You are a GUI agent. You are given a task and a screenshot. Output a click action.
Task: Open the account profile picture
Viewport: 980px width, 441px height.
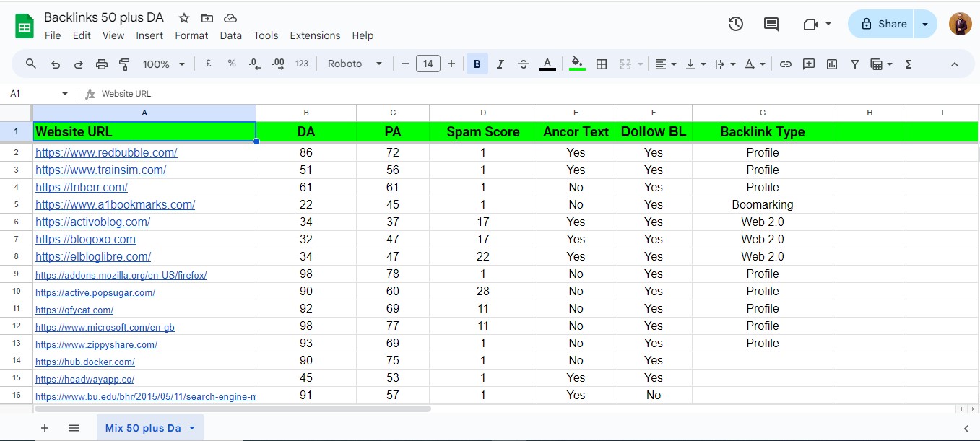[960, 24]
